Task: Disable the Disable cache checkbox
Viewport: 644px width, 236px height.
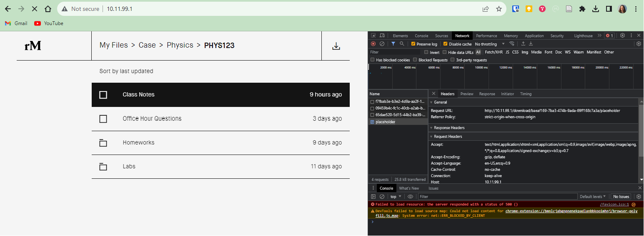Action: click(x=445, y=44)
